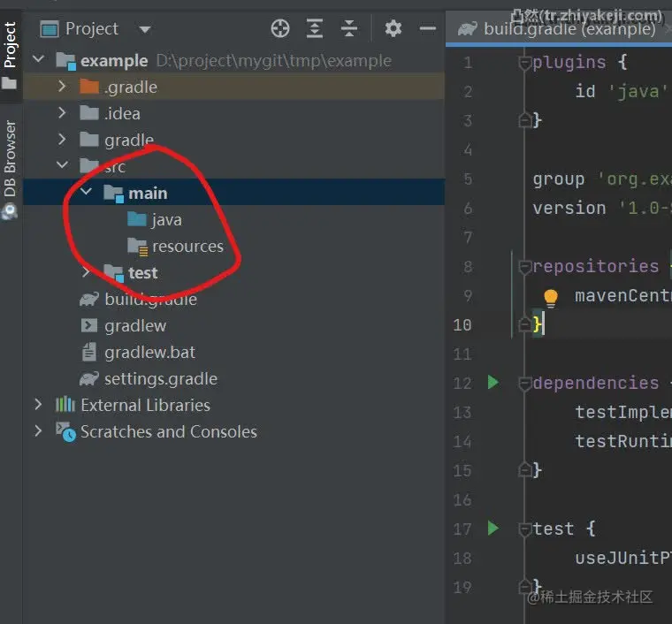Fold the test block in gutter
The width and height of the screenshot is (672, 624).
(x=524, y=530)
